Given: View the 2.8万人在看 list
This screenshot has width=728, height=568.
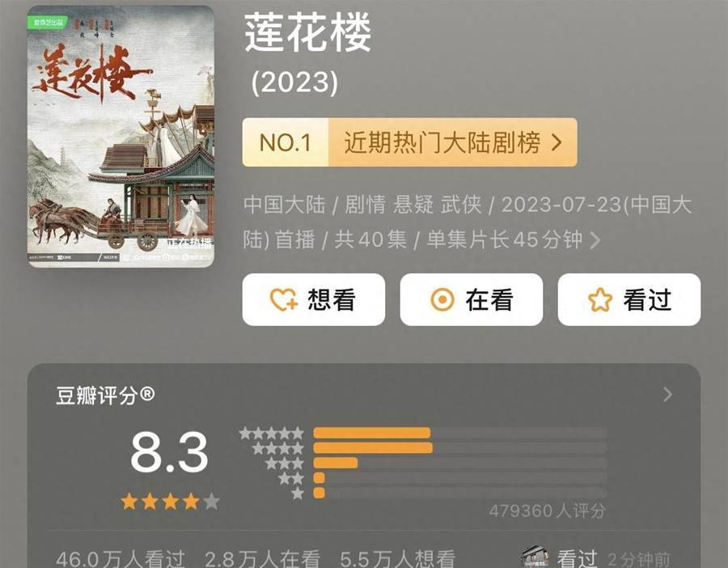Looking at the screenshot, I should 262,558.
